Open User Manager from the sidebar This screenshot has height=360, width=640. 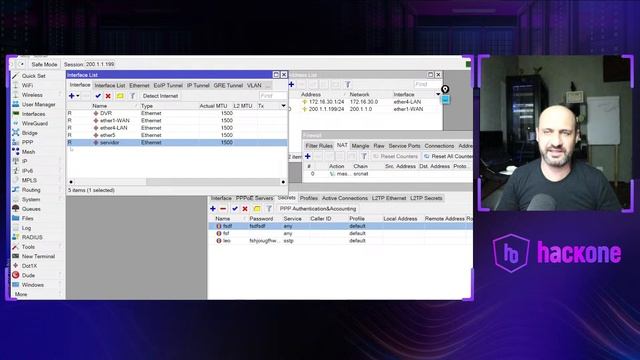(38, 104)
